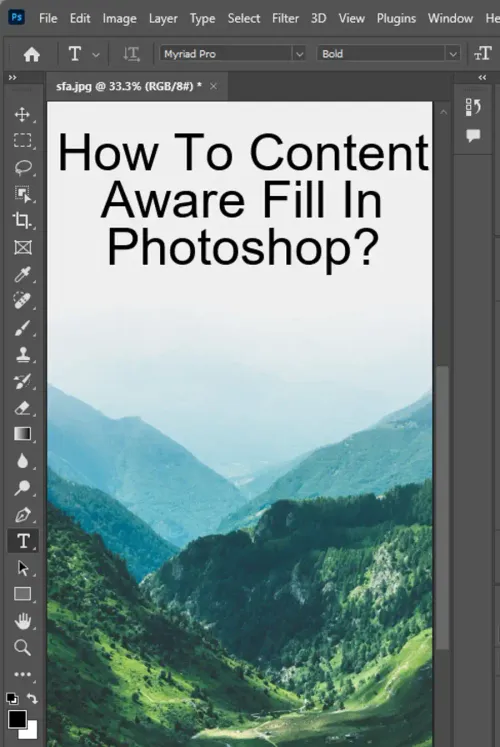
Task: Open the Edit menu
Action: tap(80, 19)
